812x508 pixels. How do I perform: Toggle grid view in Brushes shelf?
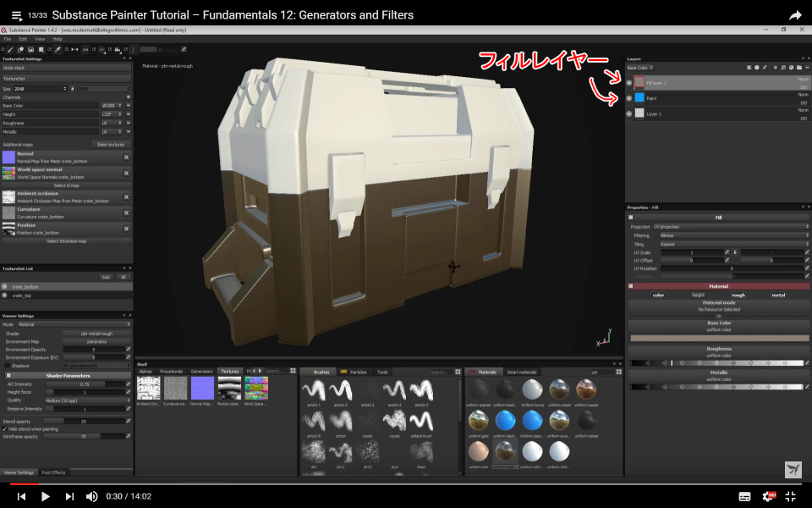458,372
